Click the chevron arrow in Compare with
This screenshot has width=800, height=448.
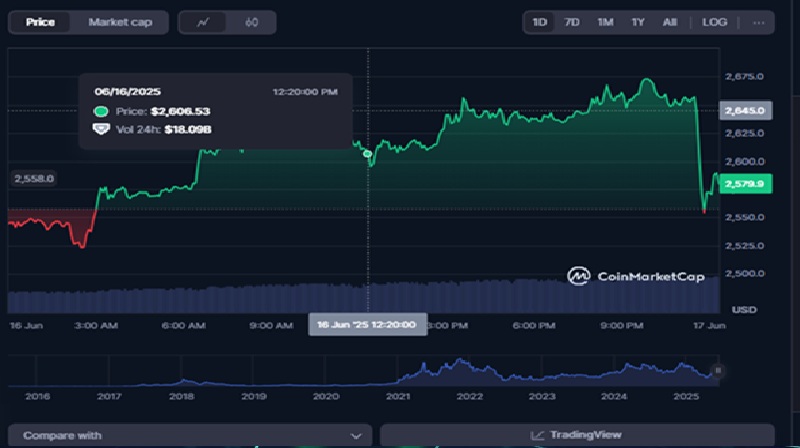[x=356, y=436]
